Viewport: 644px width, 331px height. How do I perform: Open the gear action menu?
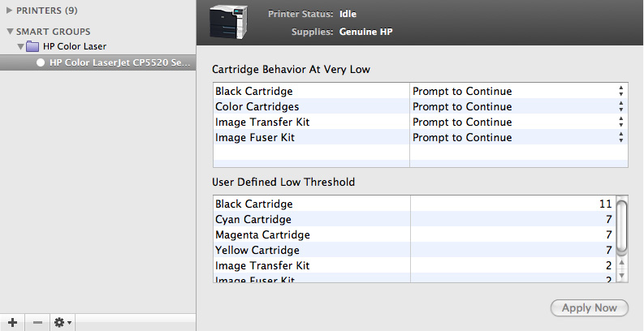click(63, 322)
